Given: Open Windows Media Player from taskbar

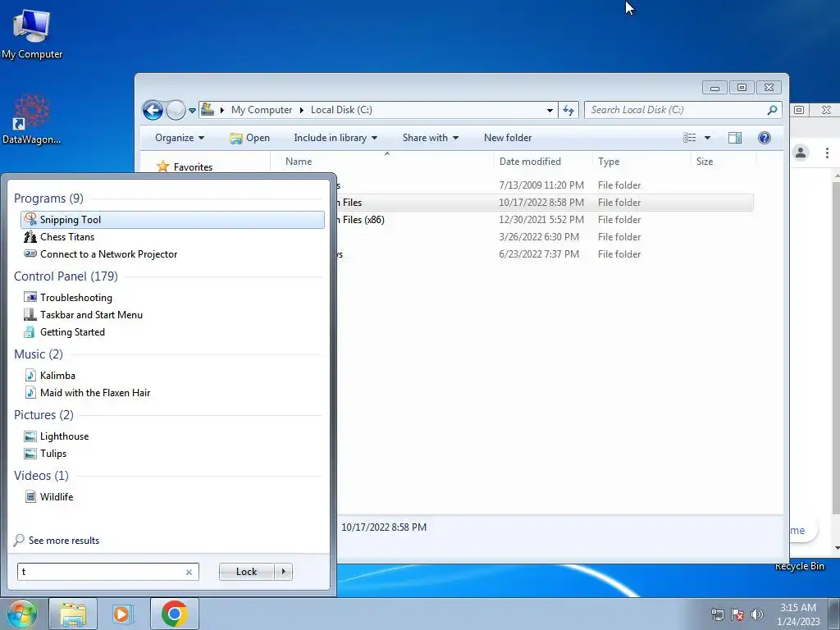Looking at the screenshot, I should (122, 614).
